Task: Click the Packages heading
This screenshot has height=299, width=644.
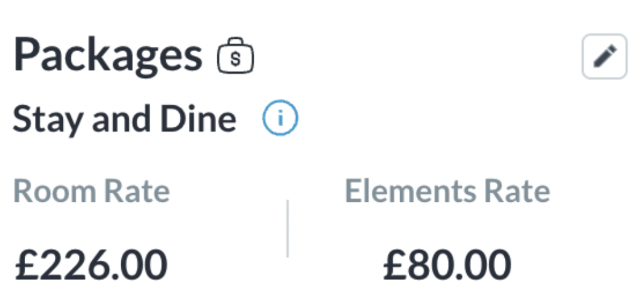Action: (x=108, y=55)
